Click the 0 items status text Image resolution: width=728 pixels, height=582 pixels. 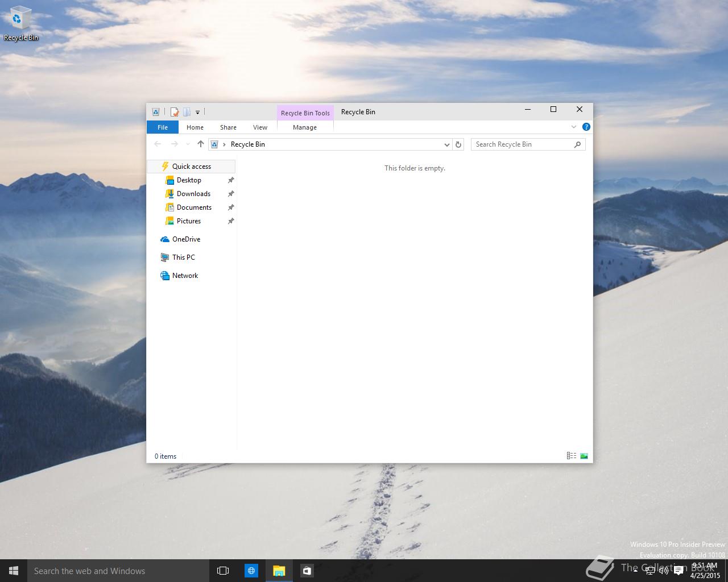[166, 456]
